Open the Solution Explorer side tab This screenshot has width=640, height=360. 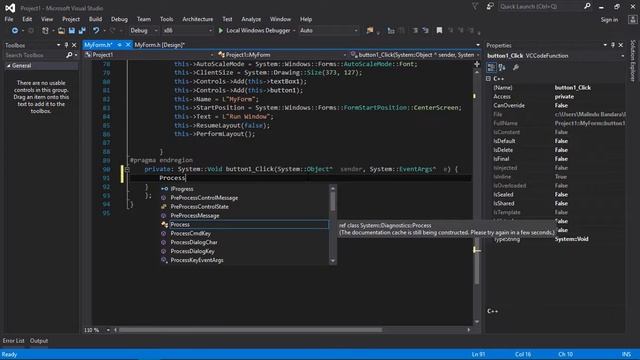[633, 60]
